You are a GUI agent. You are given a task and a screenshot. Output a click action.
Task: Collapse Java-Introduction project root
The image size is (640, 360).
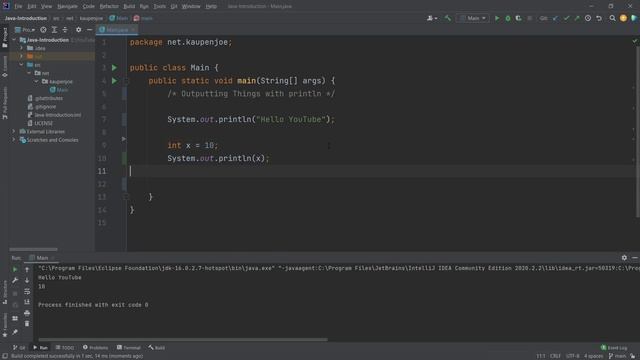point(14,40)
